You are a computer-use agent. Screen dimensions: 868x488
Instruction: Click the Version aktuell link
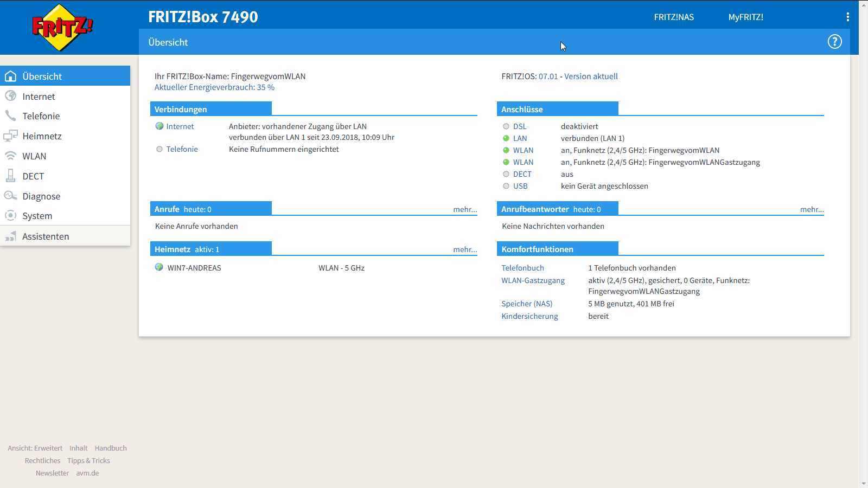pyautogui.click(x=591, y=76)
